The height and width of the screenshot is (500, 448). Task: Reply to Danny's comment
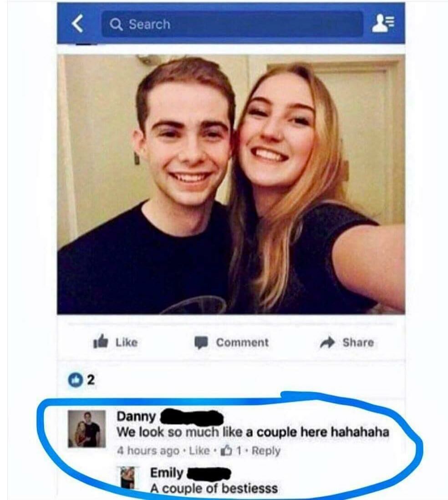[266, 450]
